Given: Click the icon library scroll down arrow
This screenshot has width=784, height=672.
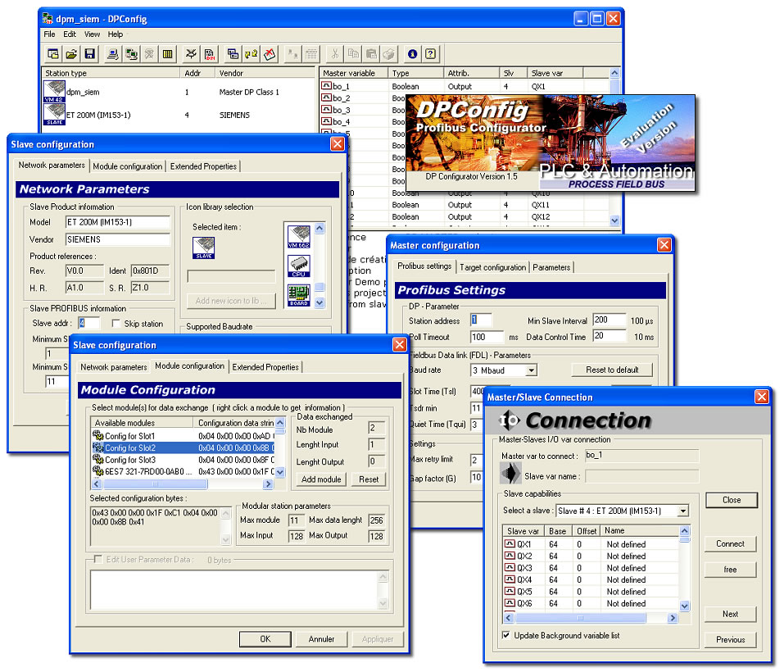Looking at the screenshot, I should click(x=320, y=302).
